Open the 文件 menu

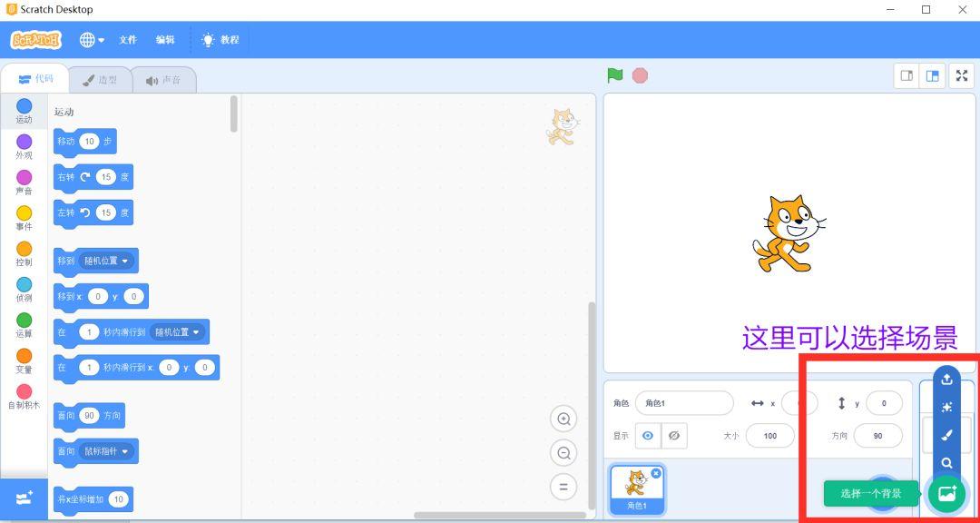click(128, 40)
